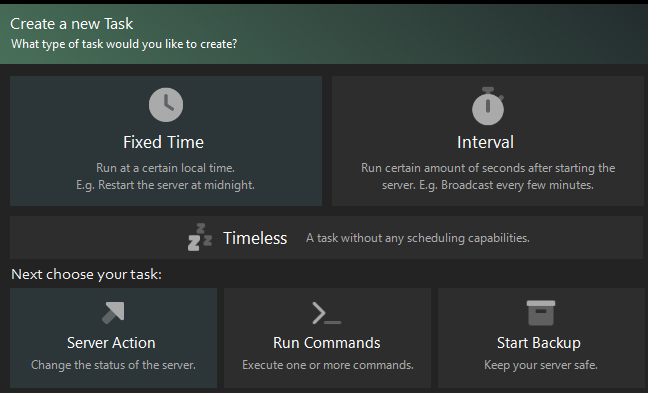This screenshot has width=648, height=393.
Task: Click 'What type of task would you like' subtitle
Action: pyautogui.click(x=124, y=44)
